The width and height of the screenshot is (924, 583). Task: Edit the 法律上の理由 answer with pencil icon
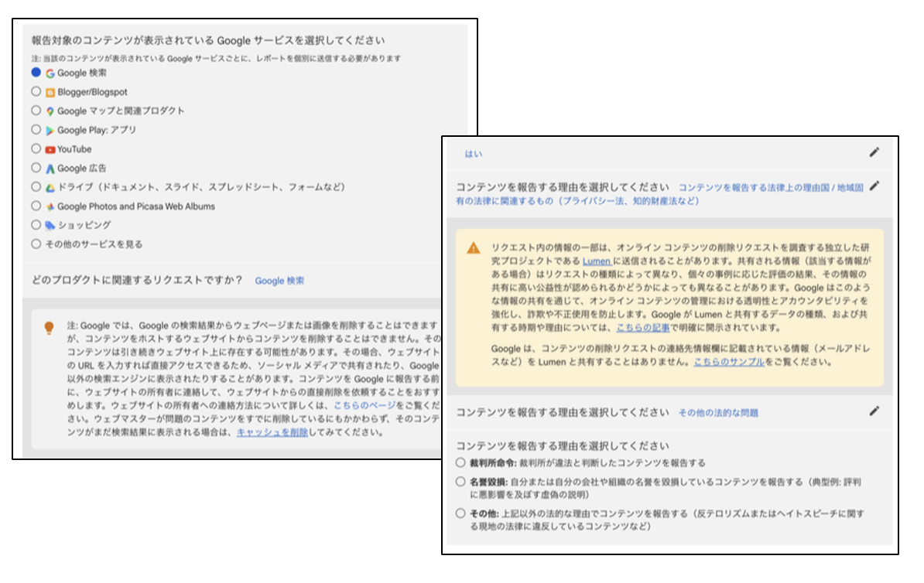click(874, 186)
